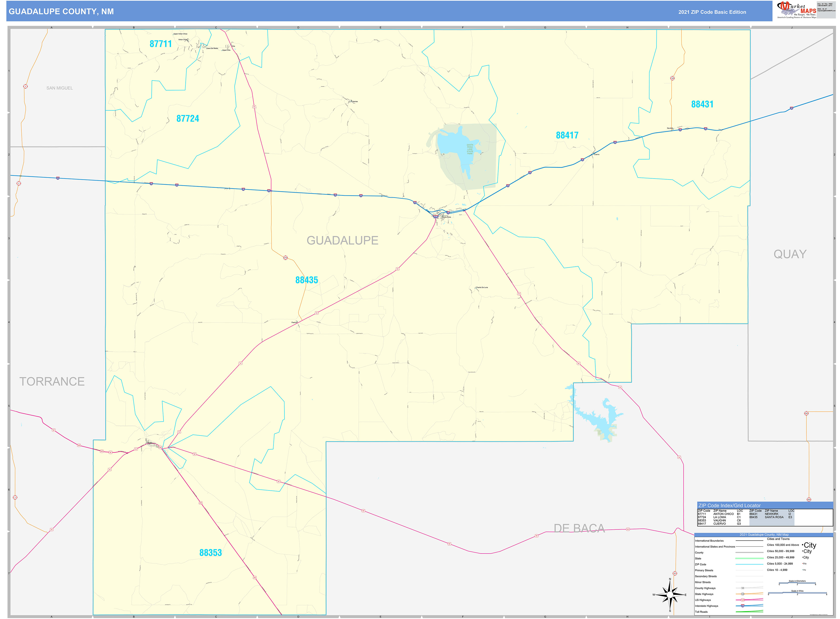Image resolution: width=840 pixels, height=619 pixels.
Task: Click the '2021 ZIP Code Basic Edition' text
Action: pos(712,12)
